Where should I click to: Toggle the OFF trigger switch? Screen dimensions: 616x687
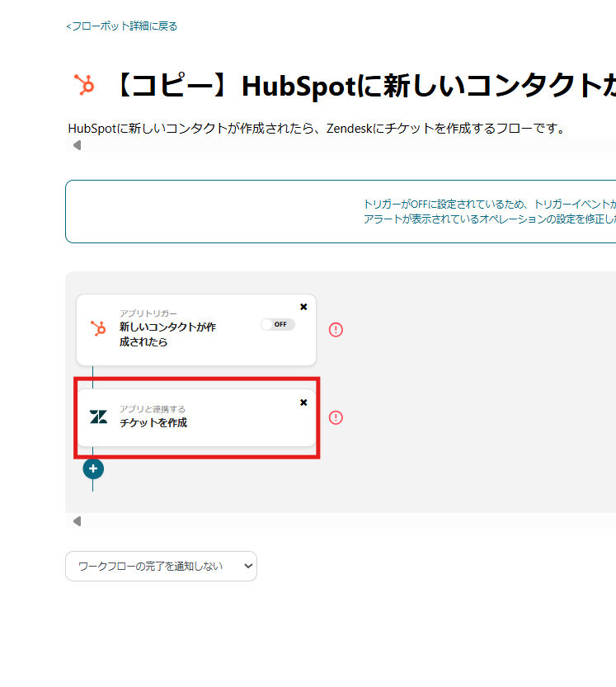point(278,324)
